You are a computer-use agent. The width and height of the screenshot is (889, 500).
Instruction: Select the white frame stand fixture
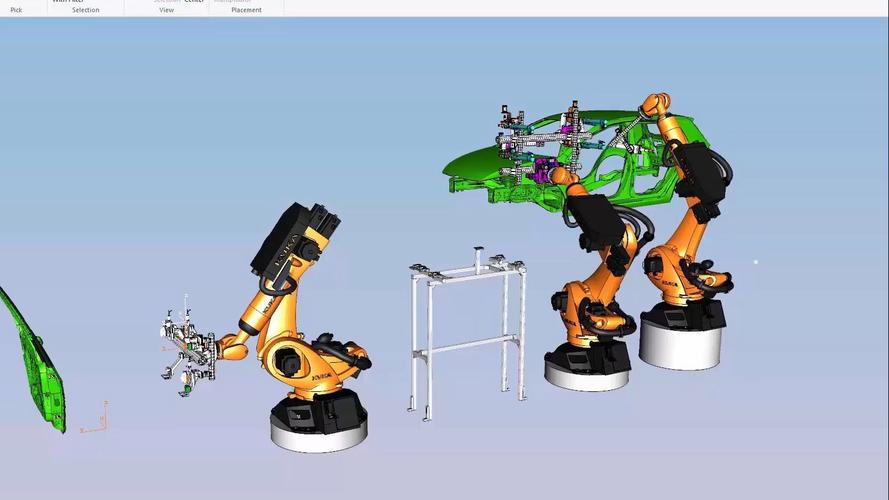[468, 330]
